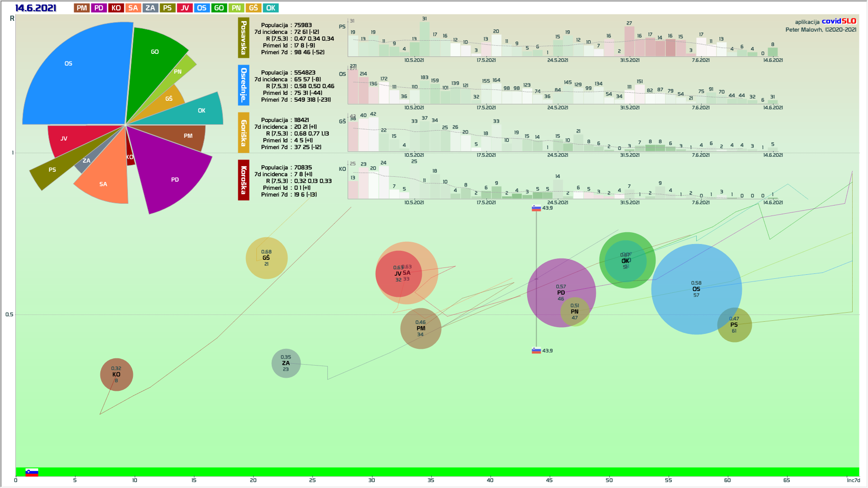Viewport: 868px width, 488px height.
Task: Click the KO bubble in the scatter chart
Action: 116,375
